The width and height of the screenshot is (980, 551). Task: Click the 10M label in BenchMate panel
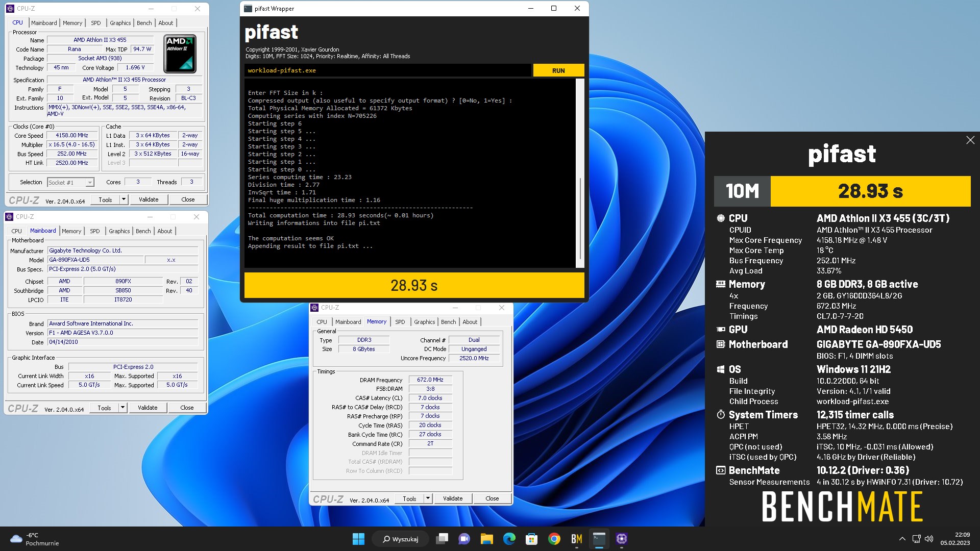click(x=742, y=191)
